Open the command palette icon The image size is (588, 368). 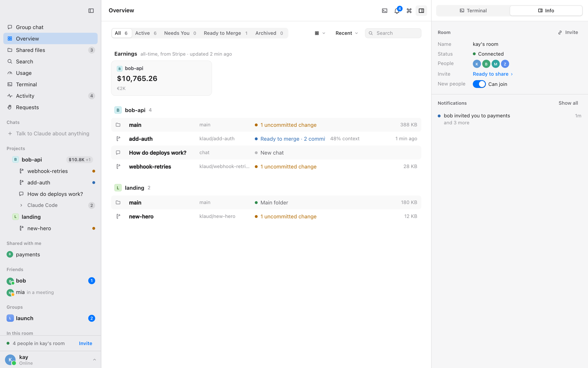pos(409,11)
